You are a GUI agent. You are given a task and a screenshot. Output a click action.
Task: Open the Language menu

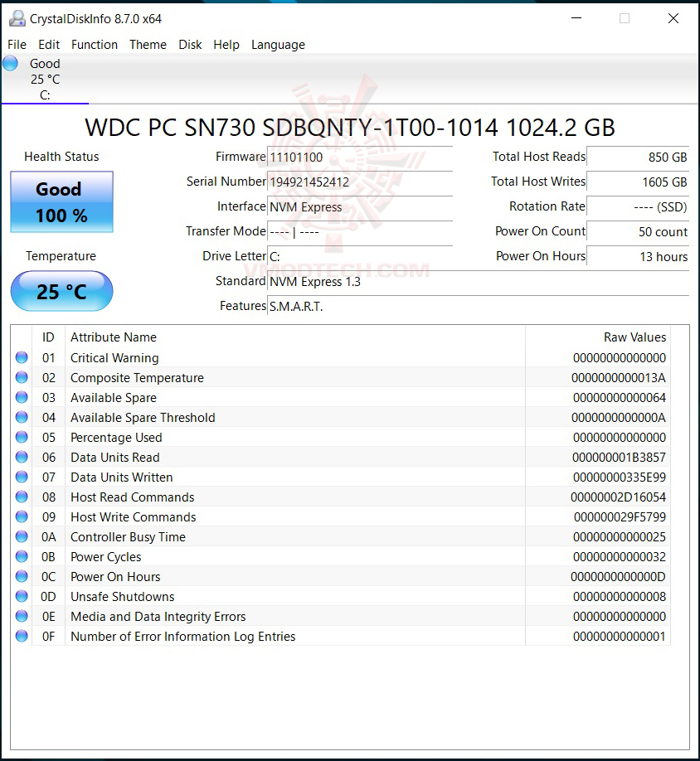[x=278, y=45]
